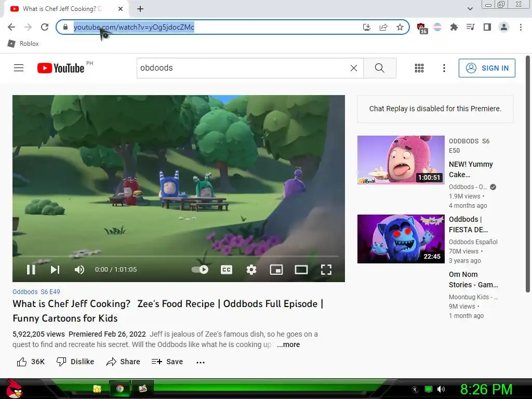Like the video (36K)
Viewport: 532px width, 399px height.
31,362
